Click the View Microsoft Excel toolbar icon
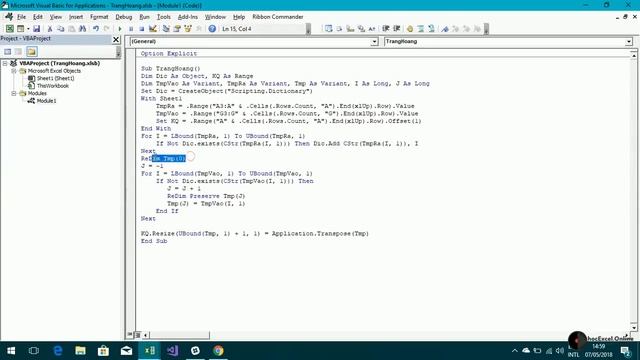Viewport: 640px width, 360px height. (x=9, y=29)
